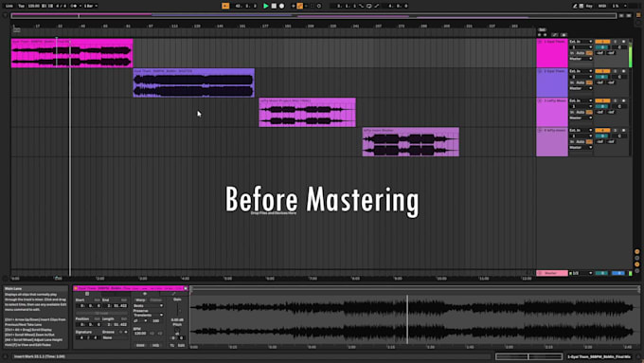Screen dimensions: 644x363
Task: Click the Link button
Action: [9, 7]
